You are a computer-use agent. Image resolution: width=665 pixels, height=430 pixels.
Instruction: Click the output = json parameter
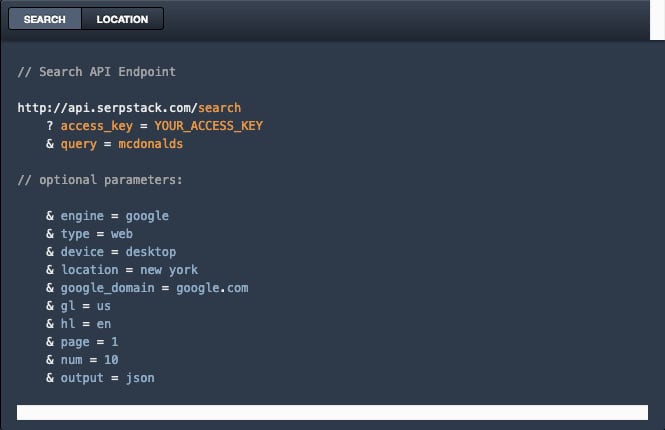(107, 378)
